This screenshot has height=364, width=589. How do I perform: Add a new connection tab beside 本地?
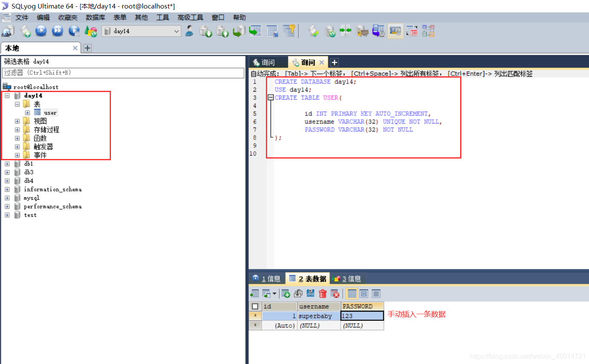point(87,48)
